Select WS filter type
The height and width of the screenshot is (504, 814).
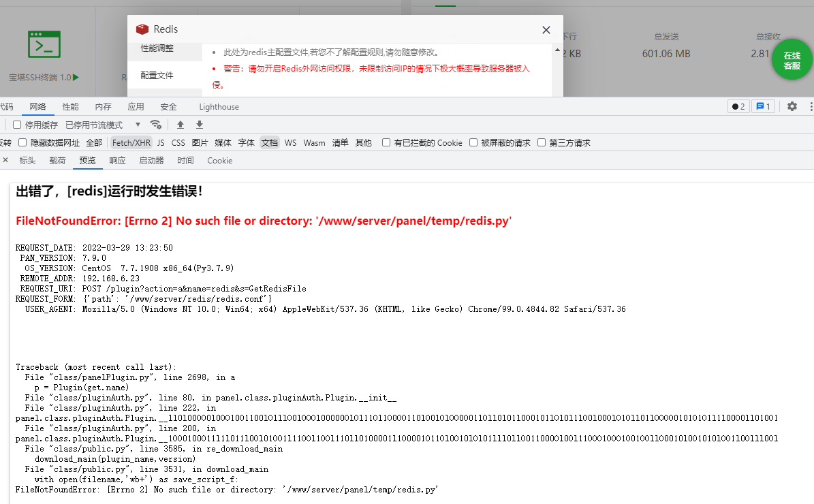[291, 143]
